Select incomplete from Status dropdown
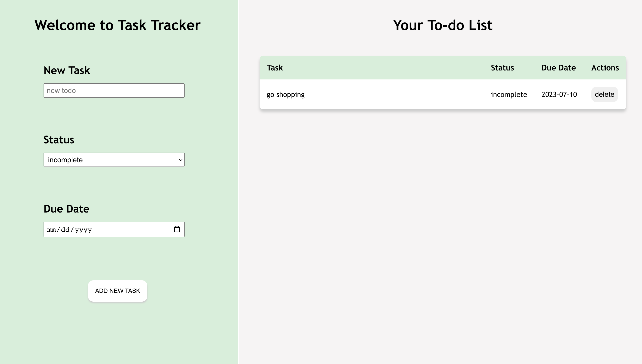 (114, 160)
